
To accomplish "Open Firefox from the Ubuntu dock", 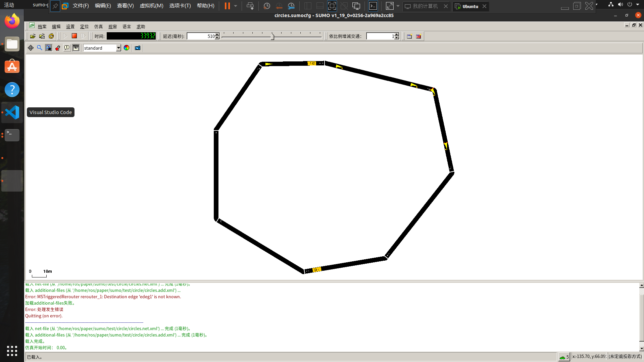I will (x=12, y=21).
